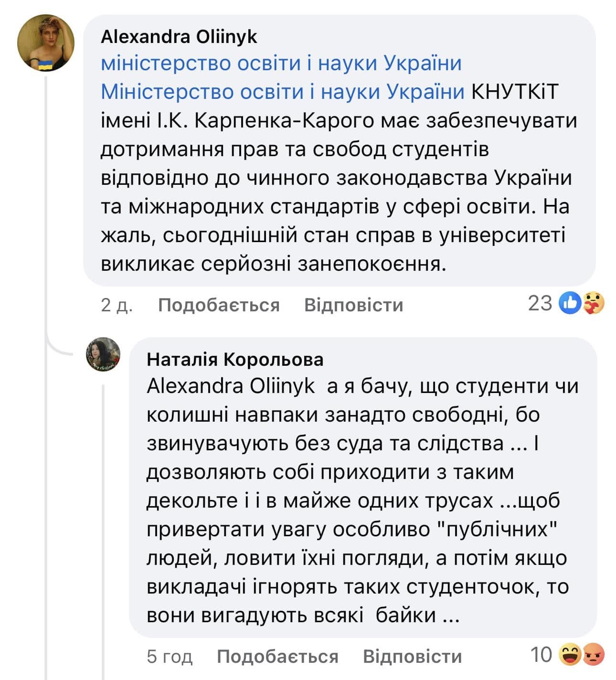Open Alexandra Oliinyk's profile from comment author name

(179, 37)
